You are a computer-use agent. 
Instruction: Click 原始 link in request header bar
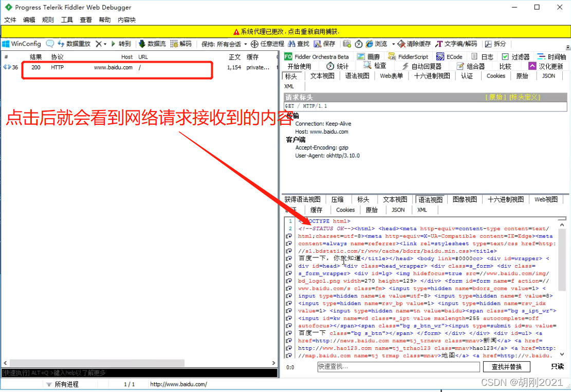(495, 97)
